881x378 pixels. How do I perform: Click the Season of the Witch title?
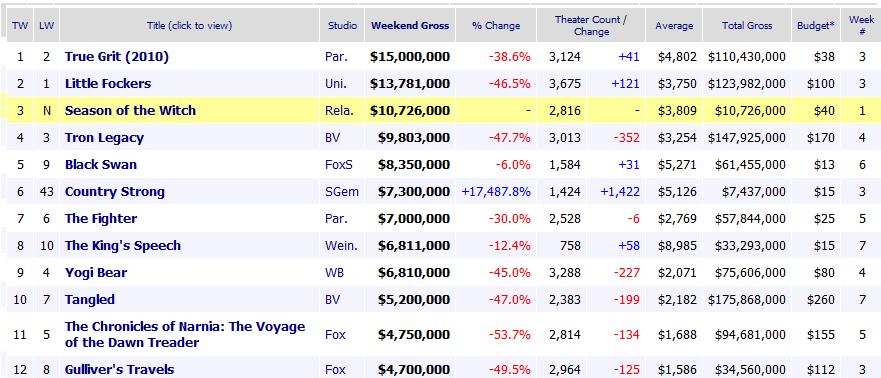point(130,111)
